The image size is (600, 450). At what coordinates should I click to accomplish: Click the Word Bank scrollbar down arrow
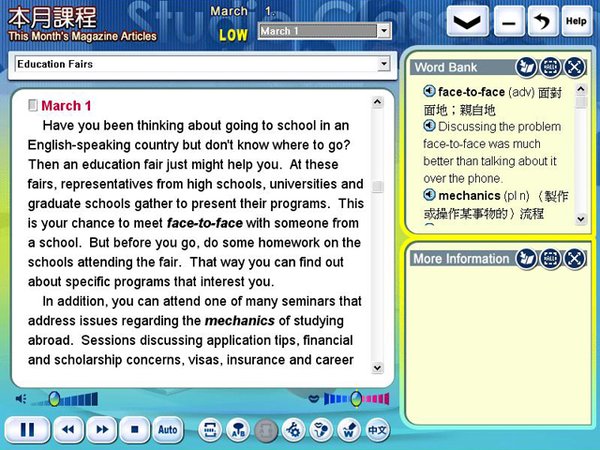(581, 219)
